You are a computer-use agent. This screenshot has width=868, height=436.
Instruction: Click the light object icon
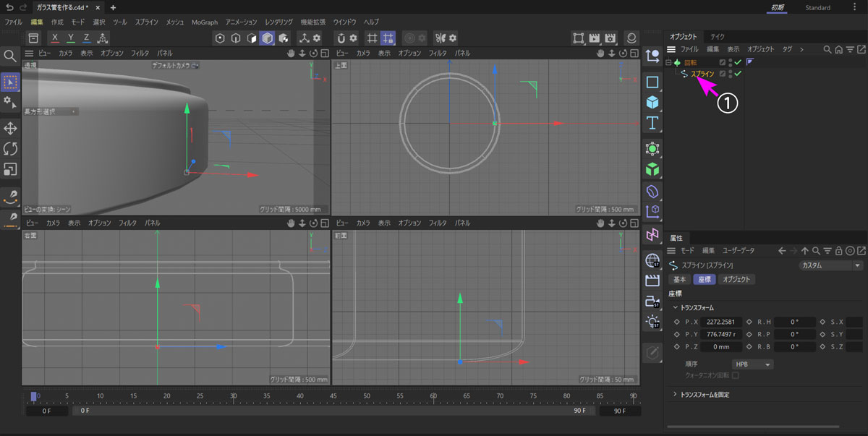pyautogui.click(x=652, y=321)
